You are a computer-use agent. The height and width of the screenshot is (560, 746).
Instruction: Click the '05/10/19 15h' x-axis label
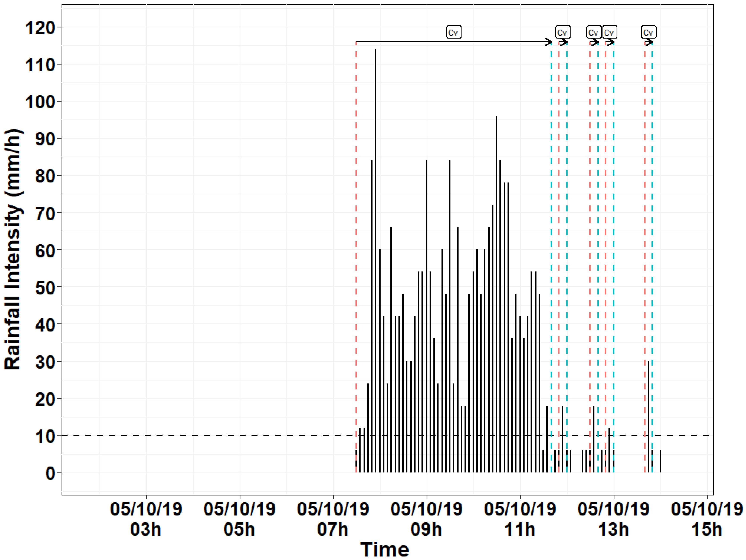pos(707,519)
